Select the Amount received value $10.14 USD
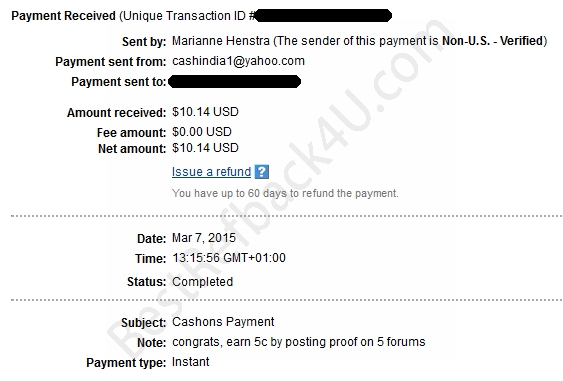 coord(205,112)
